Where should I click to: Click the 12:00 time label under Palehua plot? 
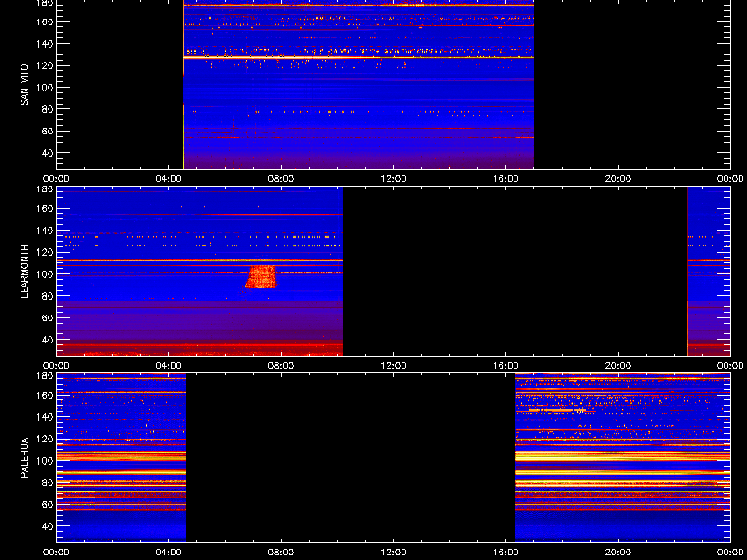(x=393, y=553)
